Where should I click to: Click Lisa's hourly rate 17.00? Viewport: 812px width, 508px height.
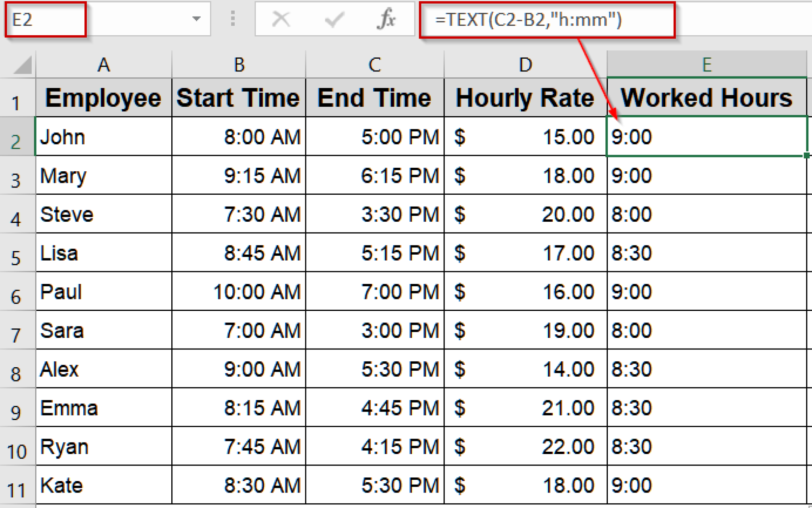tap(525, 252)
